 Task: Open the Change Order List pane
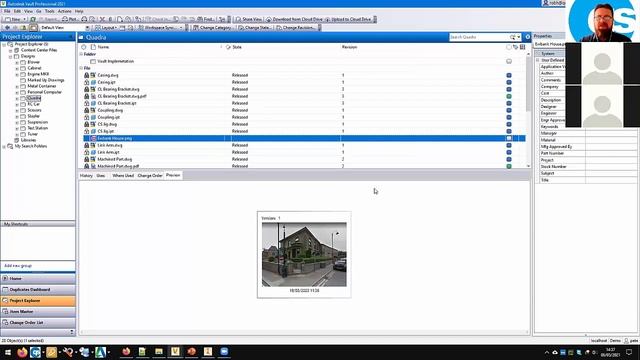pyautogui.click(x=38, y=322)
